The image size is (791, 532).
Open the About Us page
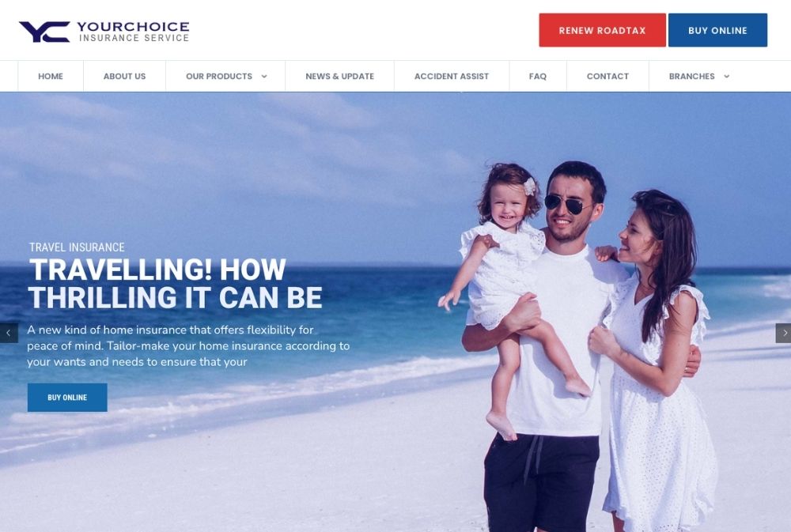125,76
